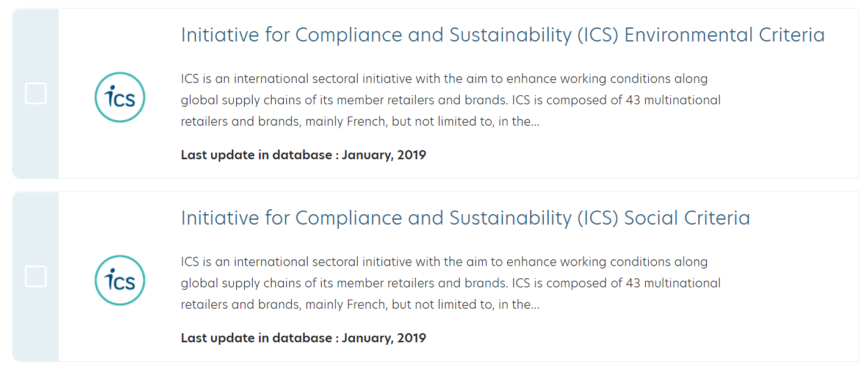Click the ICS logo beside Environmental Criteria

(120, 97)
